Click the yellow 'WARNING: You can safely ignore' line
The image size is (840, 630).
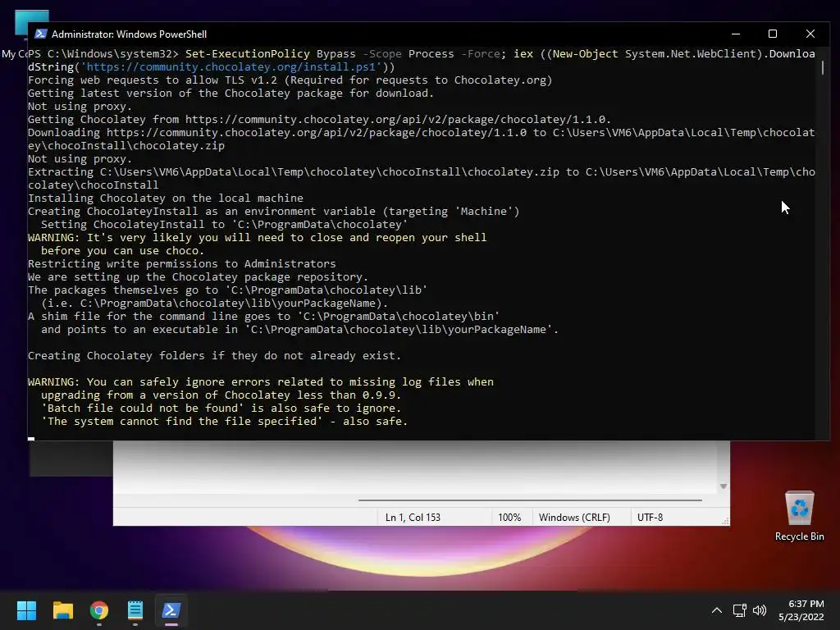(x=261, y=382)
